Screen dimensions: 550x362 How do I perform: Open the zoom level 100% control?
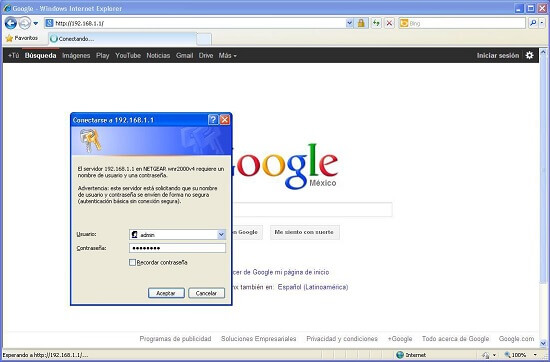521,355
